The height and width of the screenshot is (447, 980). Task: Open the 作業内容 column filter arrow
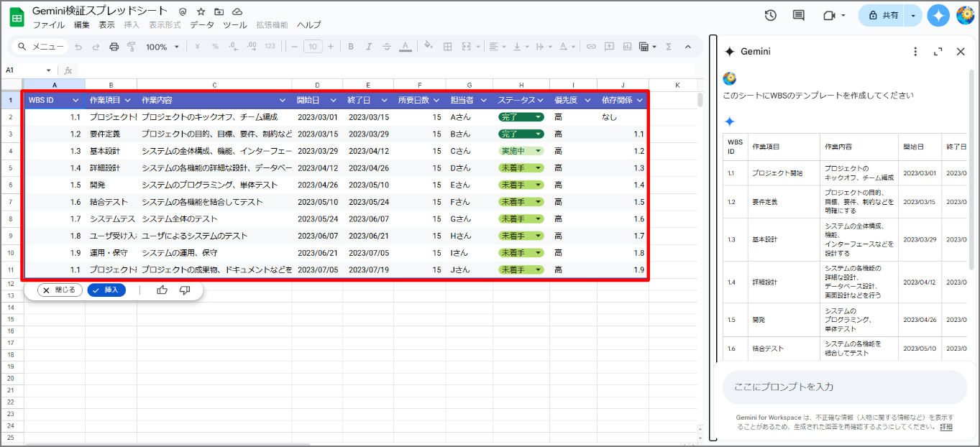tap(282, 101)
